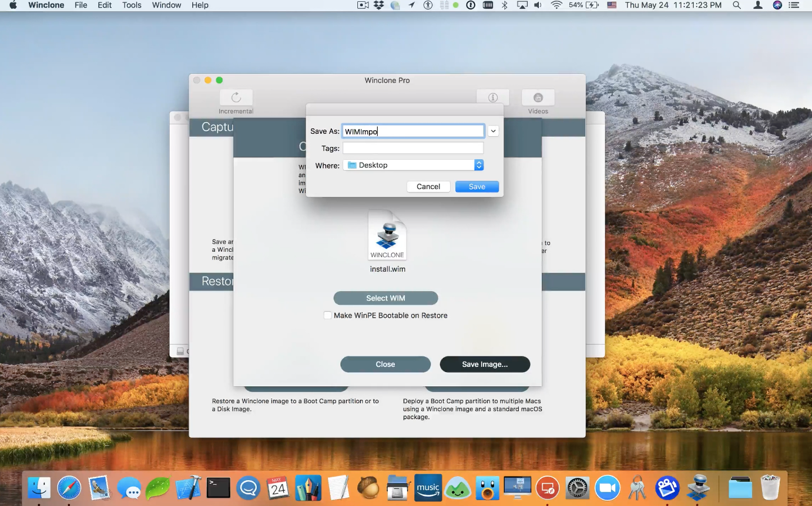Open the Apple menu

pyautogui.click(x=13, y=5)
